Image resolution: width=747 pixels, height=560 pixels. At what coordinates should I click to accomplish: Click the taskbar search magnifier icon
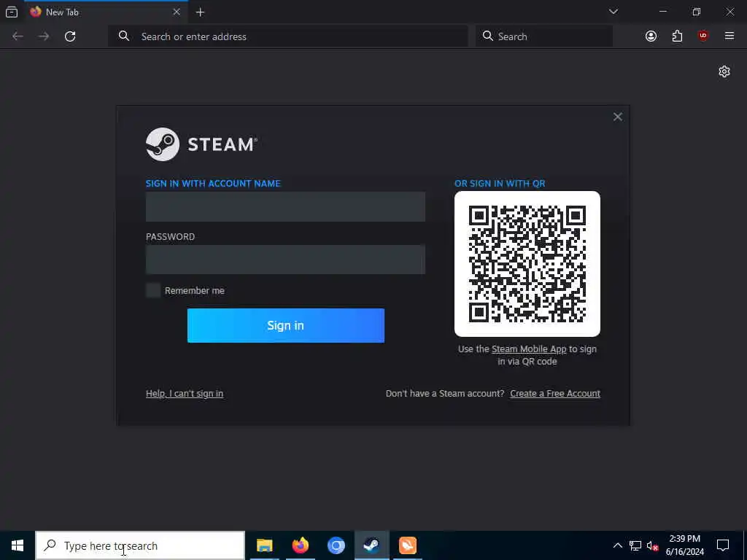click(50, 545)
